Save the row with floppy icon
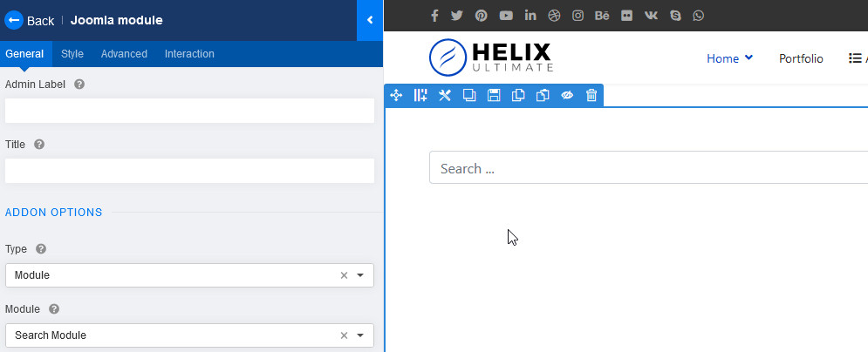The width and height of the screenshot is (868, 352). point(494,95)
